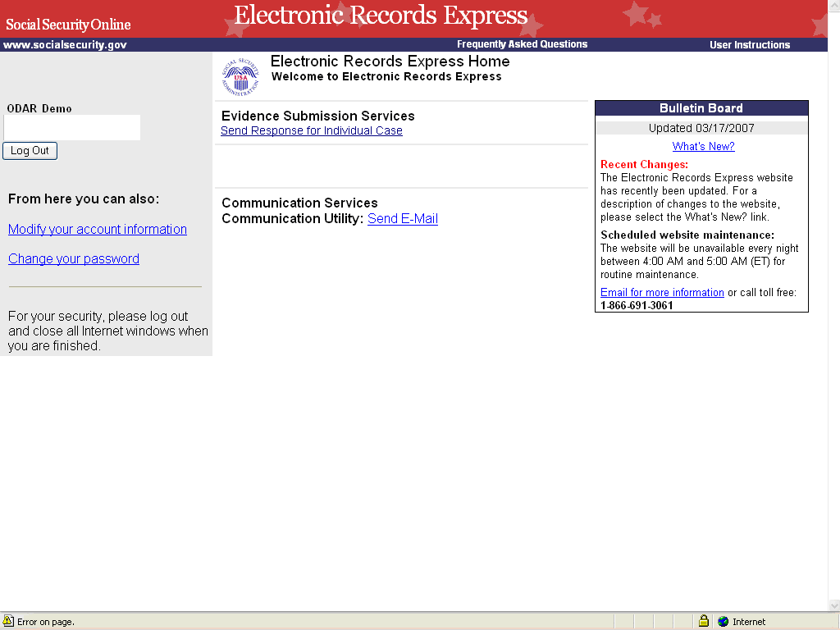The image size is (840, 630).
Task: Click the ODAR Demo label
Action: (39, 109)
